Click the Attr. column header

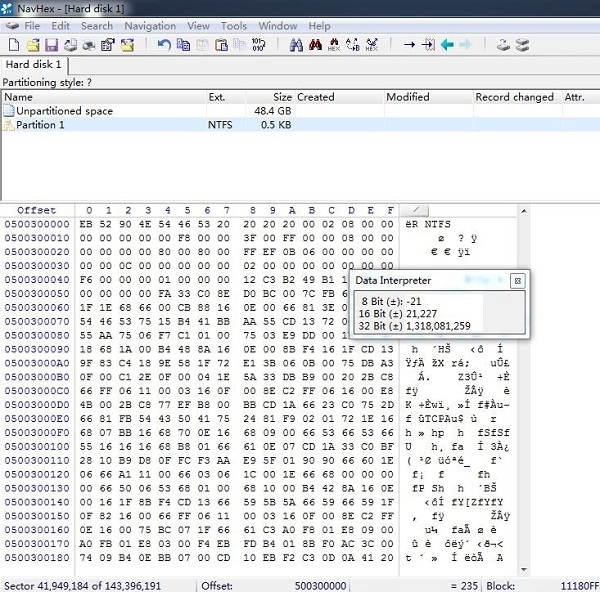580,97
